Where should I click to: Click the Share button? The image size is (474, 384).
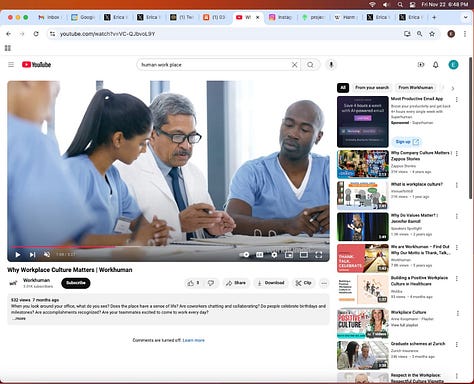click(x=236, y=283)
